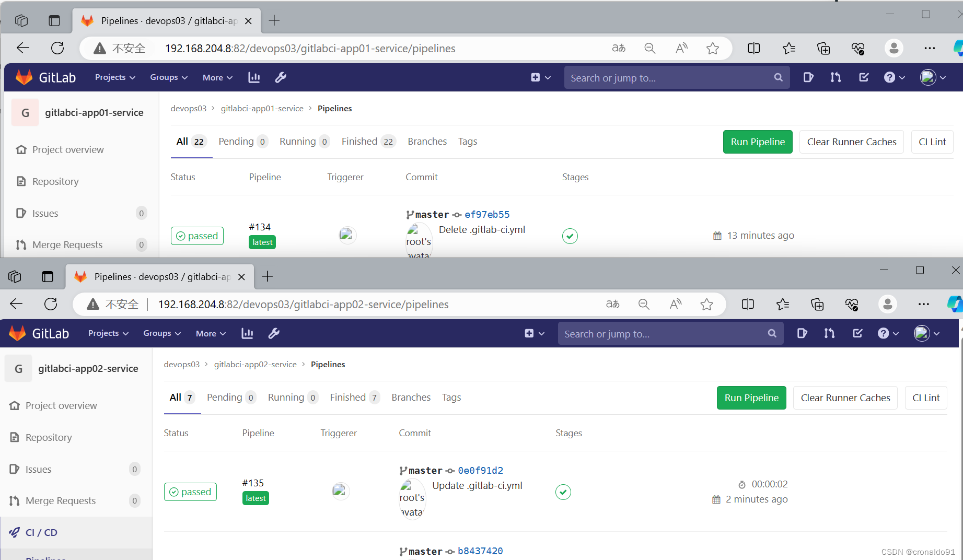Expand the More dropdown in the app02 navbar

click(211, 333)
